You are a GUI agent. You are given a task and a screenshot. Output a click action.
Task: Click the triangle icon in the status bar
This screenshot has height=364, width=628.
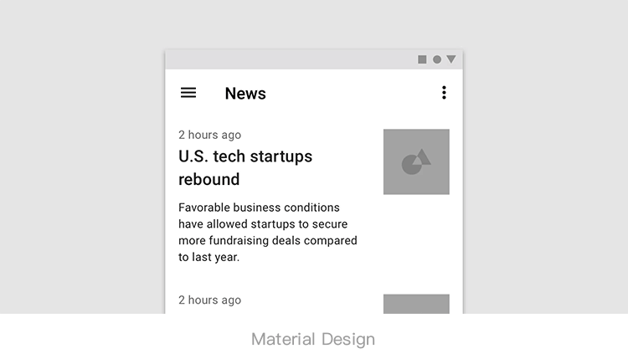click(451, 59)
